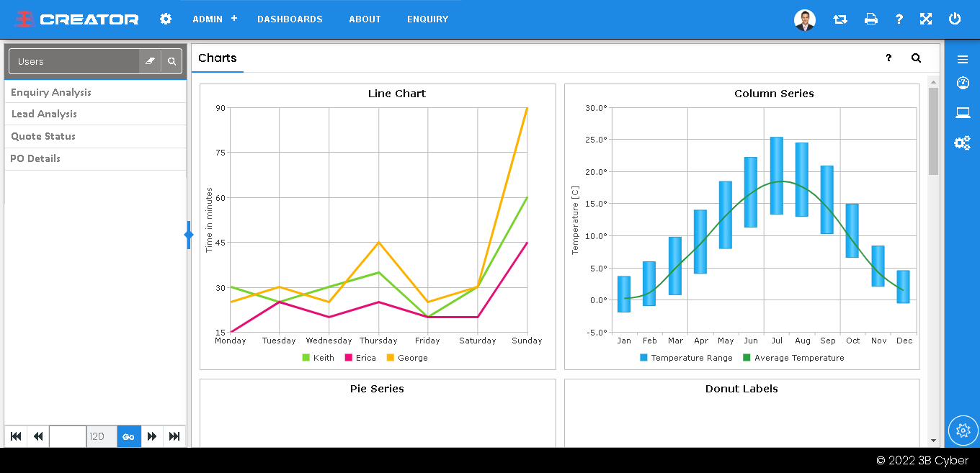The width and height of the screenshot is (980, 473).
Task: Click the user profile avatar
Action: 804,19
